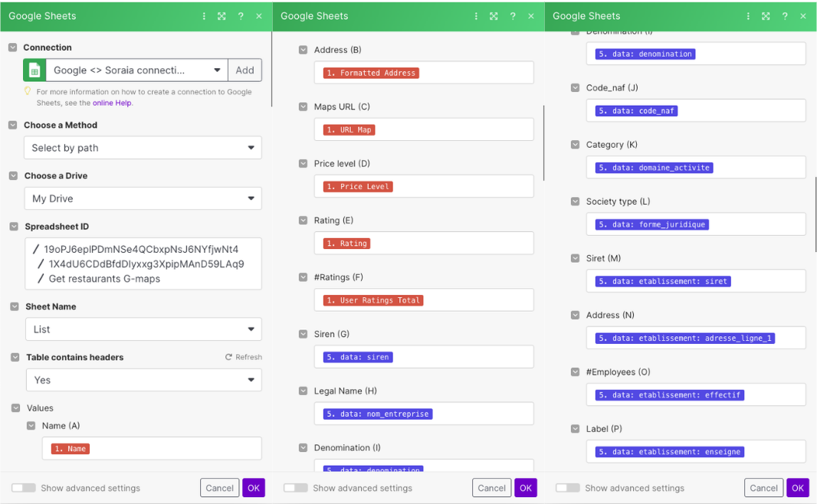Toggle advanced settings in the right panel
The width and height of the screenshot is (817, 504).
click(x=567, y=488)
